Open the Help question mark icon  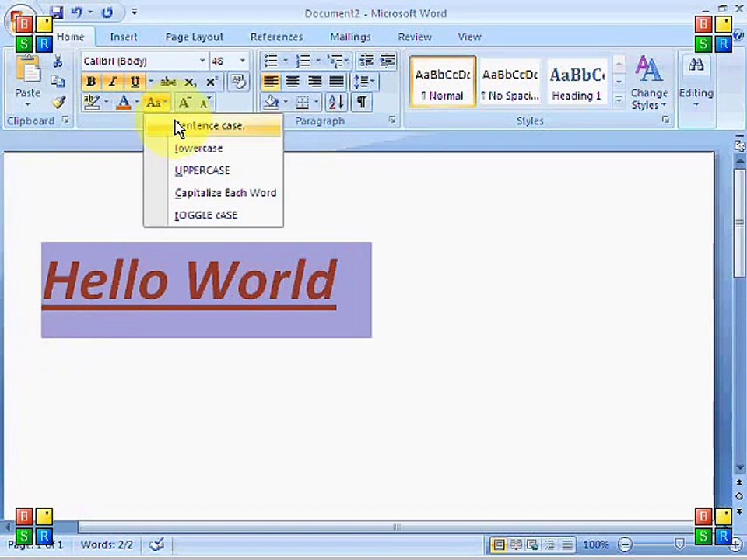(x=739, y=35)
